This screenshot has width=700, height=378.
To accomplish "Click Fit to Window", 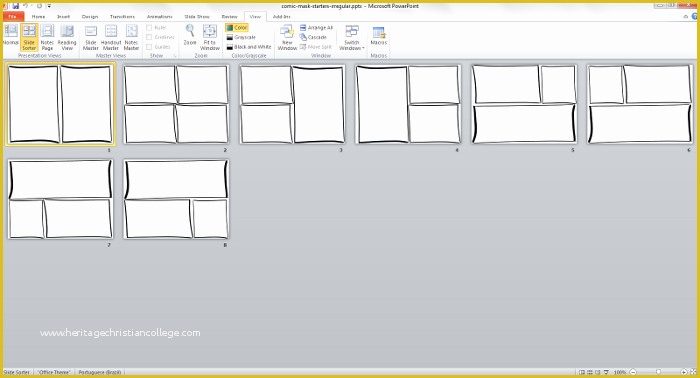I will (209, 37).
